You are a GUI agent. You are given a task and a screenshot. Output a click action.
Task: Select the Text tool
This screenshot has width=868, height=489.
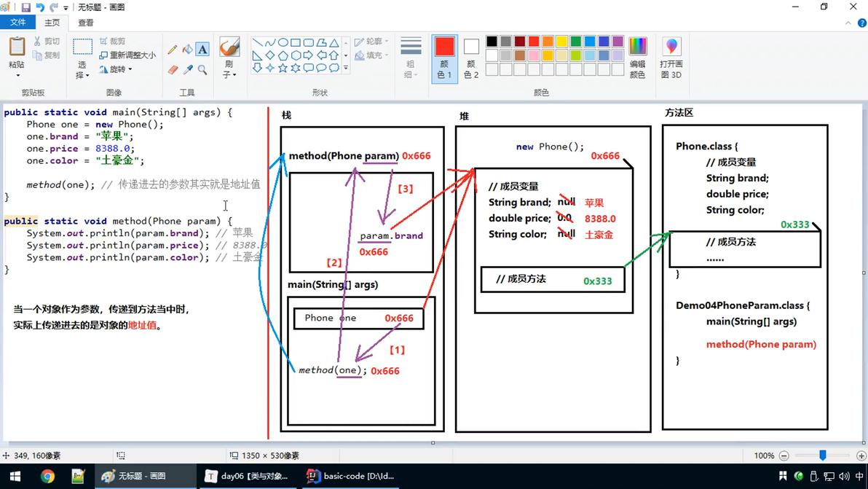point(202,50)
